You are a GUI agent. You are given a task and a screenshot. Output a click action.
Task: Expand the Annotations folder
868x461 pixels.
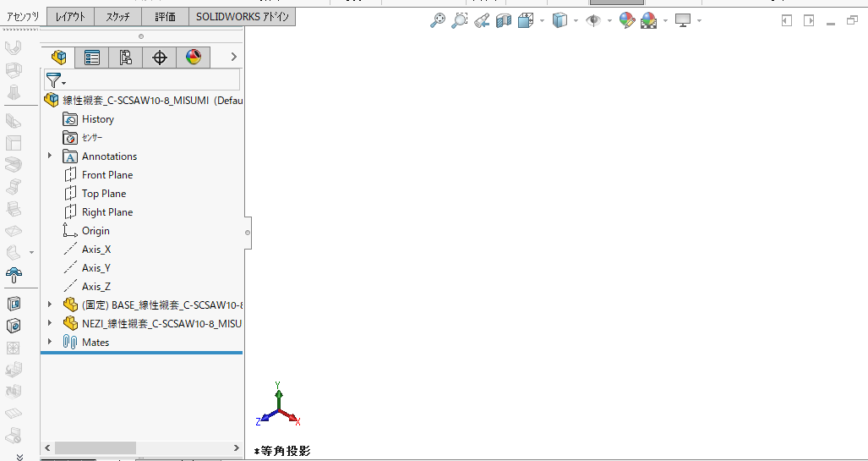tap(50, 156)
